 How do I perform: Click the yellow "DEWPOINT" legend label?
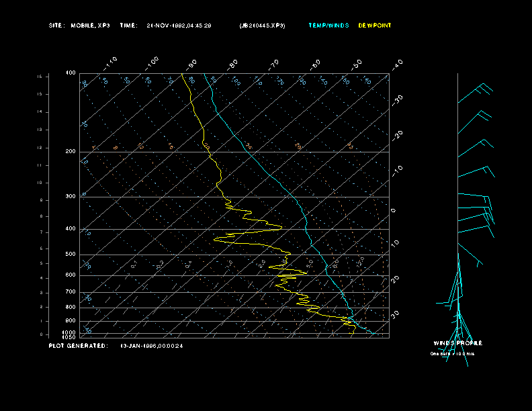point(375,26)
